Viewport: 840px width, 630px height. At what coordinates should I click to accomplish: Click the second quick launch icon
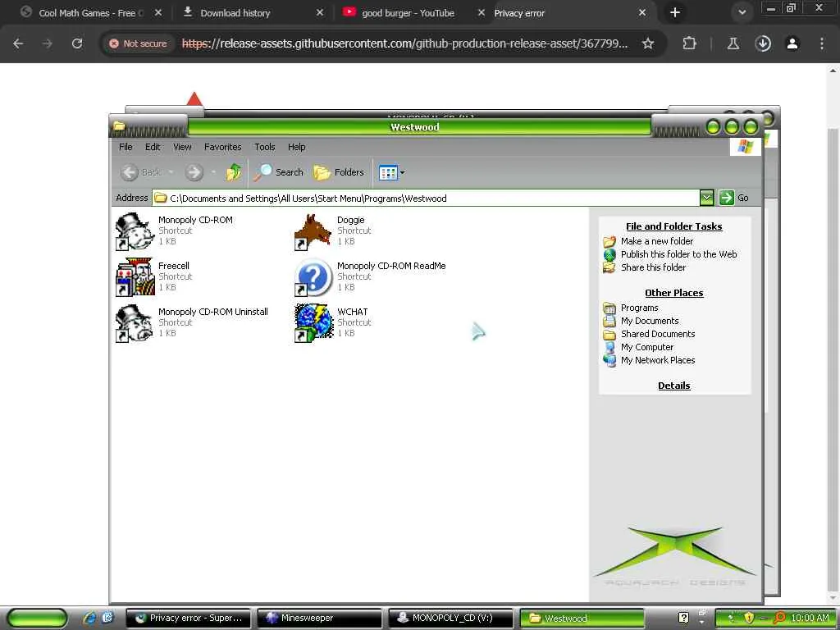tap(108, 618)
